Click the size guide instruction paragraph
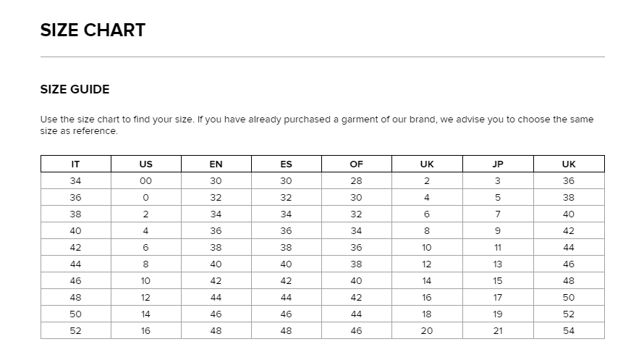This screenshot has height=347, width=644. tap(317, 125)
